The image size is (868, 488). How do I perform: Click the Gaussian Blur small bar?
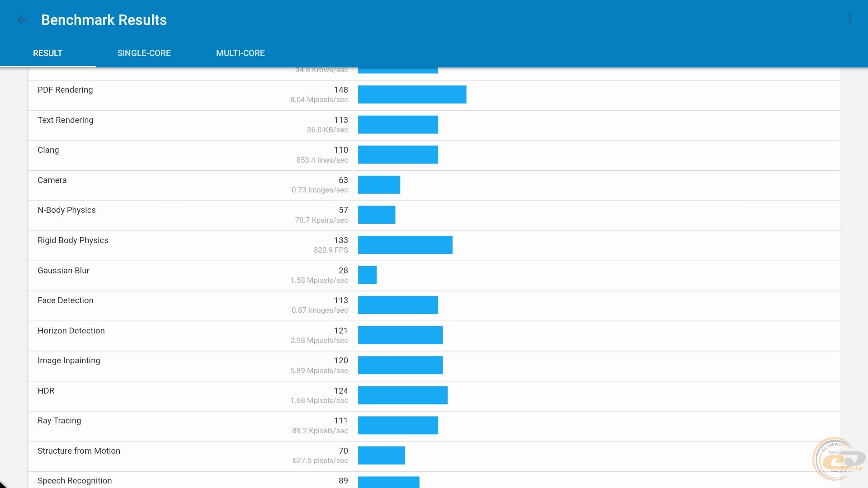coord(367,275)
